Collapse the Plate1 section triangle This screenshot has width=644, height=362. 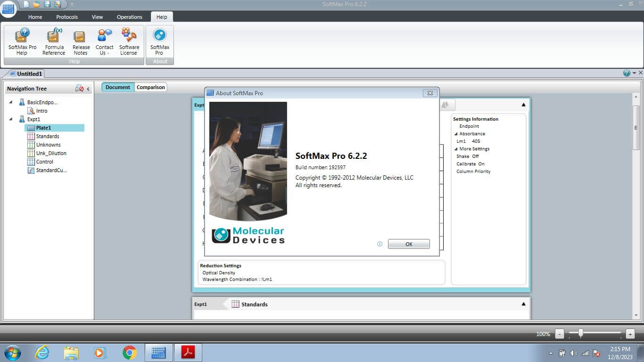pos(523,105)
